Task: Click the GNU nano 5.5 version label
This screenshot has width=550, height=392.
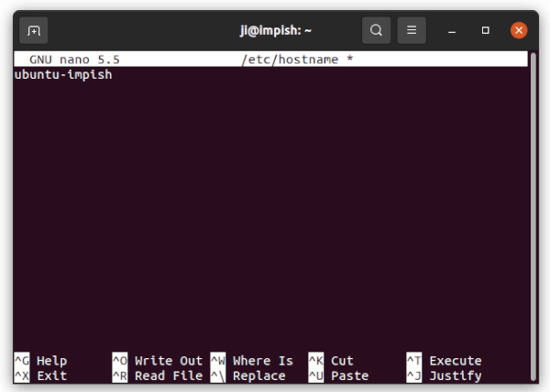Action: pyautogui.click(x=74, y=60)
